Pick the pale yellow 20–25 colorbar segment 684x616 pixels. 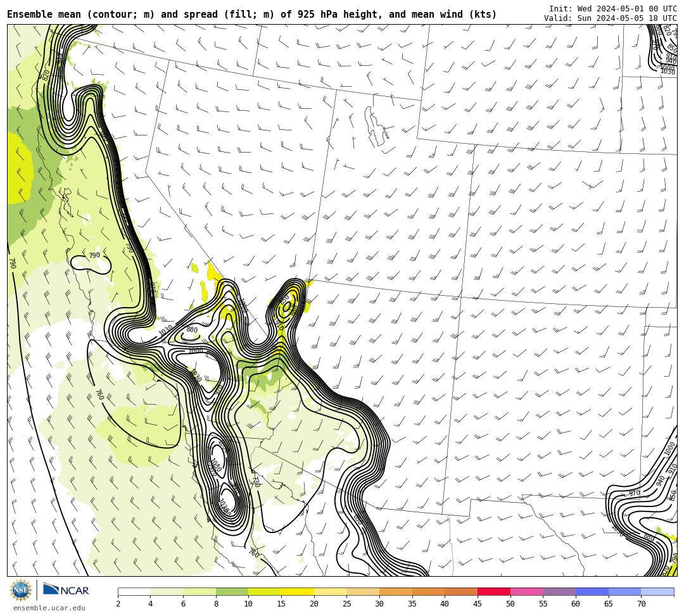[x=330, y=591]
